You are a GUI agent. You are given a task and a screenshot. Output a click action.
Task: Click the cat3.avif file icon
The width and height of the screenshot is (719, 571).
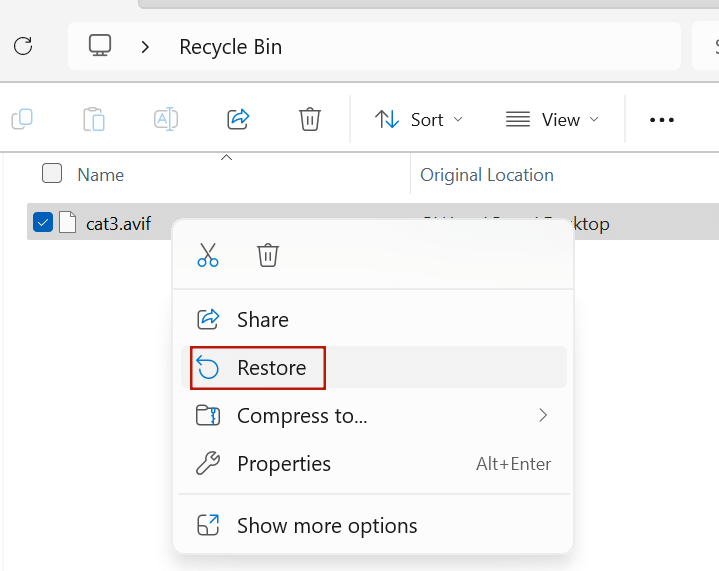point(67,222)
